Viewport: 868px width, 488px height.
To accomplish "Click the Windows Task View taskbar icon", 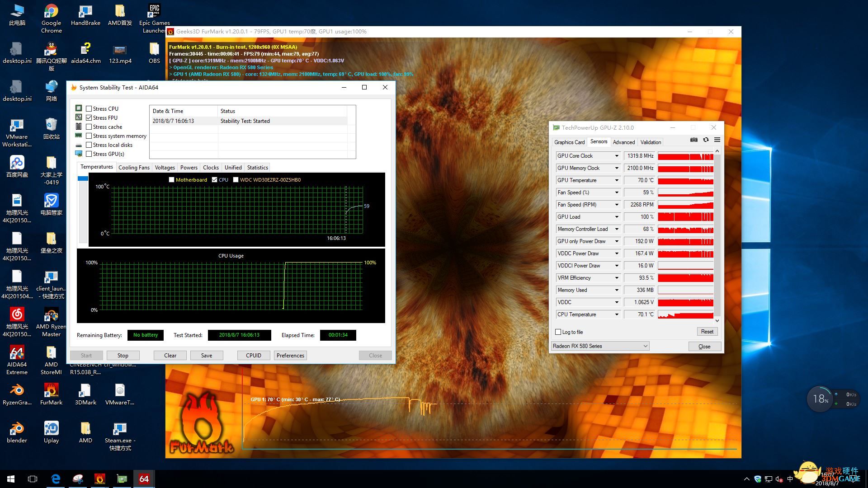I will pyautogui.click(x=33, y=479).
